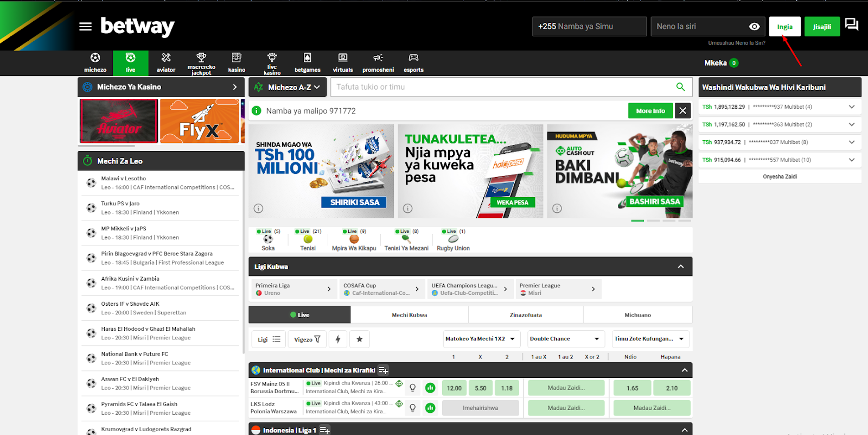Click info icon on Baki Dimbani banner

(557, 209)
